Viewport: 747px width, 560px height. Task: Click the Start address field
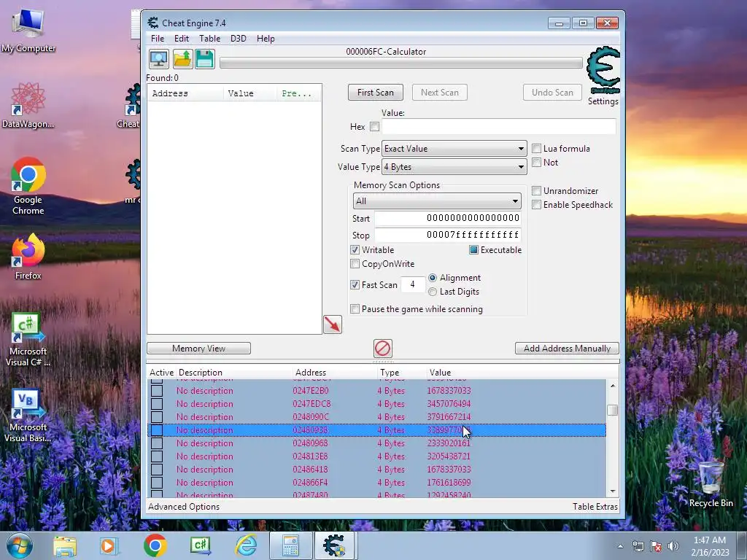448,218
